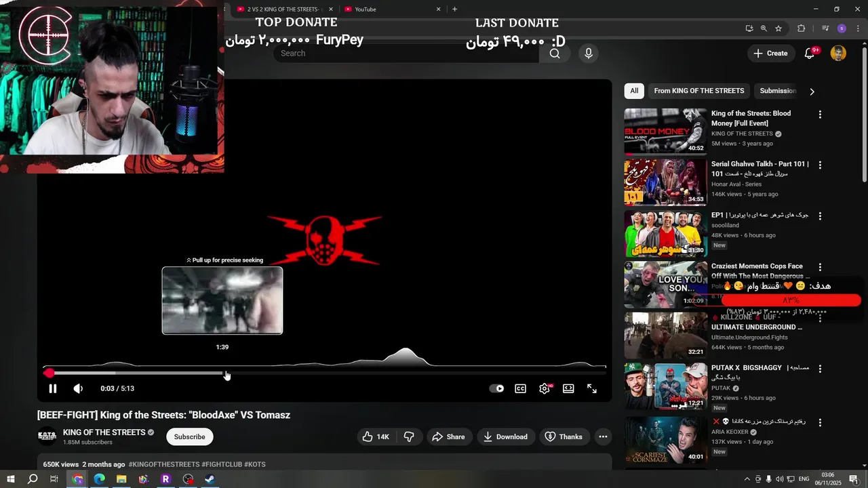
Task: Open Microsoft Edge from the taskbar
Action: pyautogui.click(x=100, y=479)
